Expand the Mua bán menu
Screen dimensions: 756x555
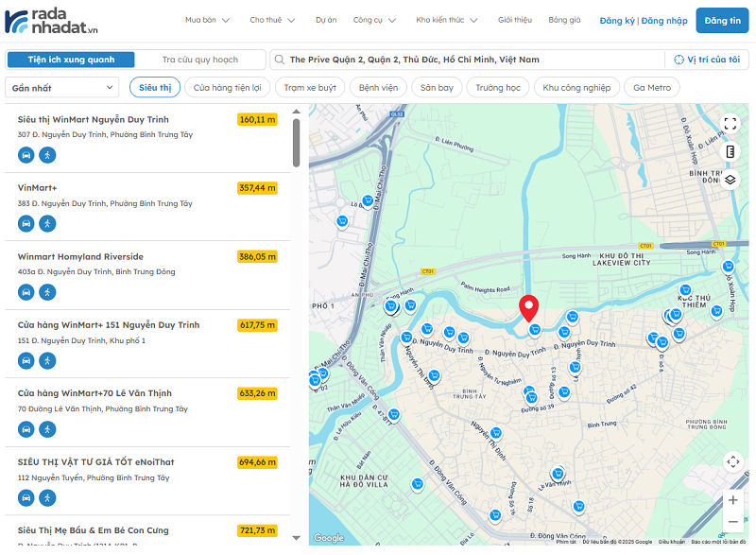[207, 20]
